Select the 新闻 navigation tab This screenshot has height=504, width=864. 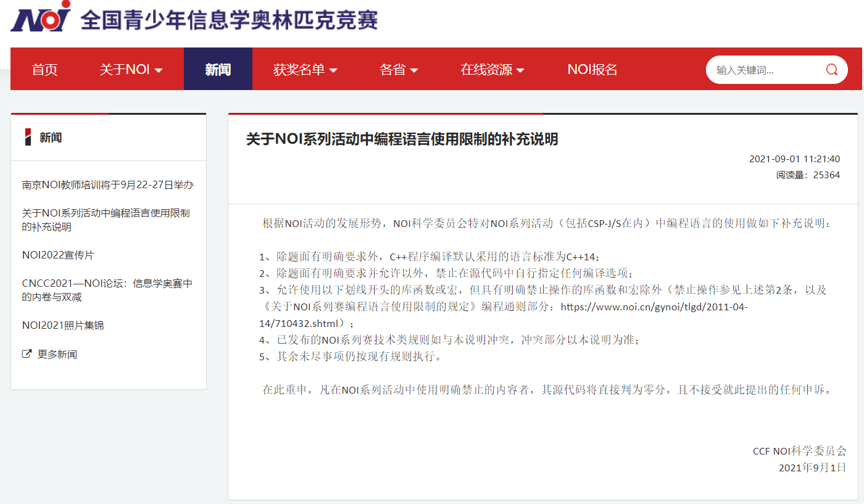click(x=218, y=69)
